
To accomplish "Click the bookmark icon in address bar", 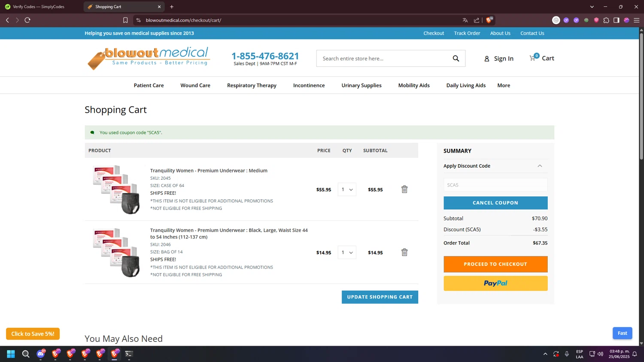I will 125,20.
